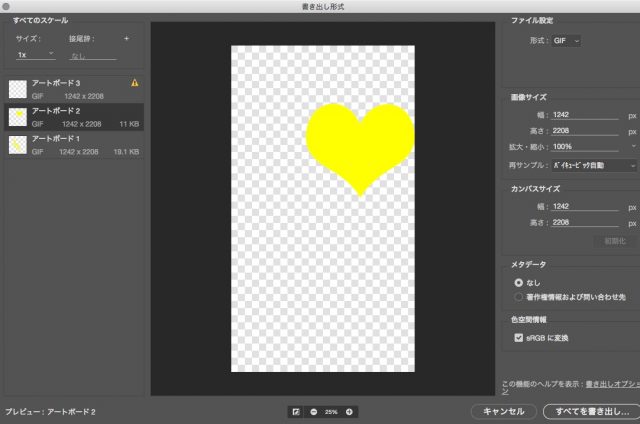Zoom in with the plus icon
The image size is (640, 424).
(x=349, y=411)
